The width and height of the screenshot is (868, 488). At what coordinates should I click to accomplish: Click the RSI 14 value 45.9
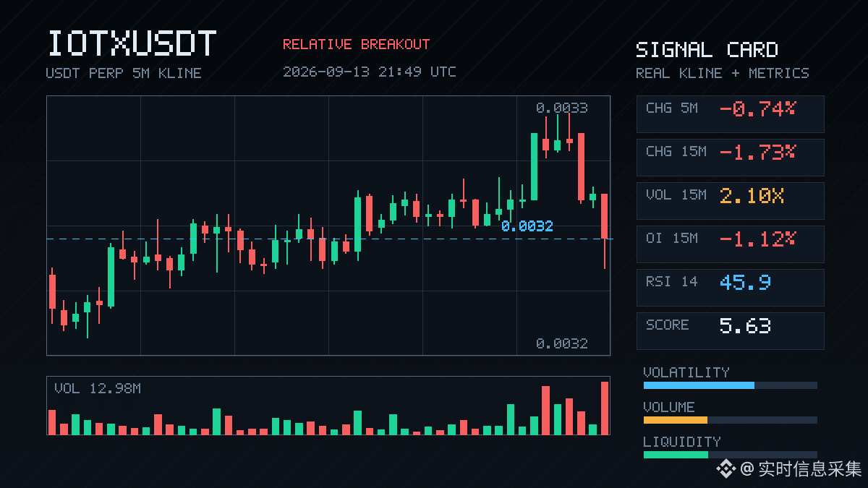745,282
